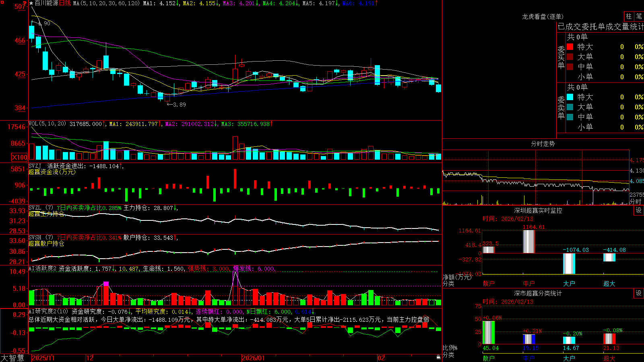Click the magenta MA3: 4.201 value
This screenshot has height=362, width=644.
click(241, 3)
